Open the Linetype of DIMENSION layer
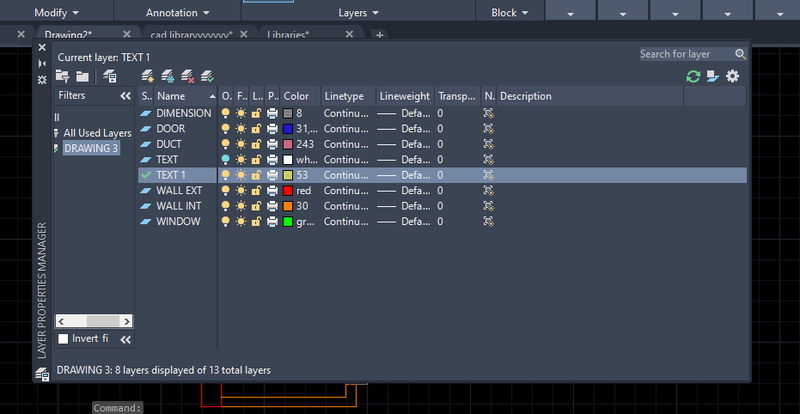This screenshot has width=800, height=414. coord(346,113)
